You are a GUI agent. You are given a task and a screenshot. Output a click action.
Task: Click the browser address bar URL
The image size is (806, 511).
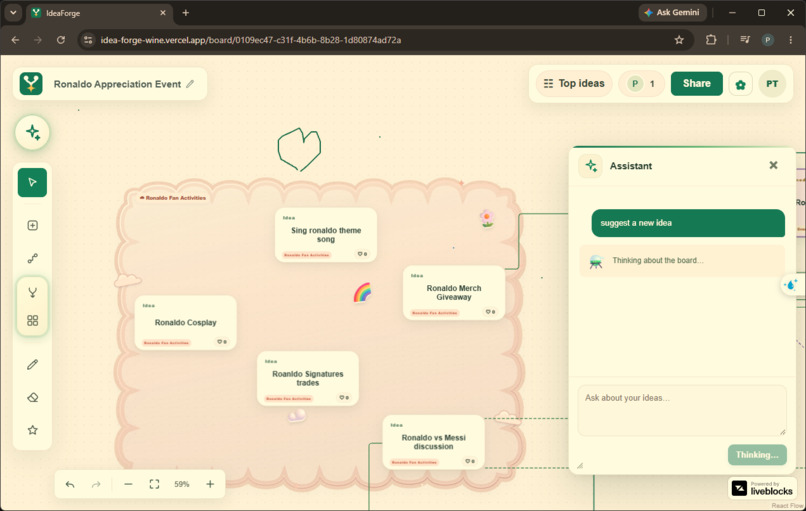250,40
